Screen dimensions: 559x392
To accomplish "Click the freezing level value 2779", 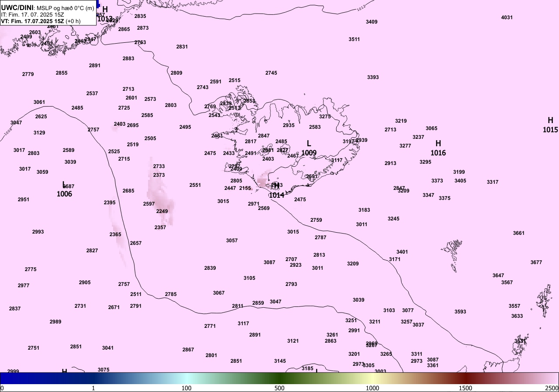I will pos(28,74).
